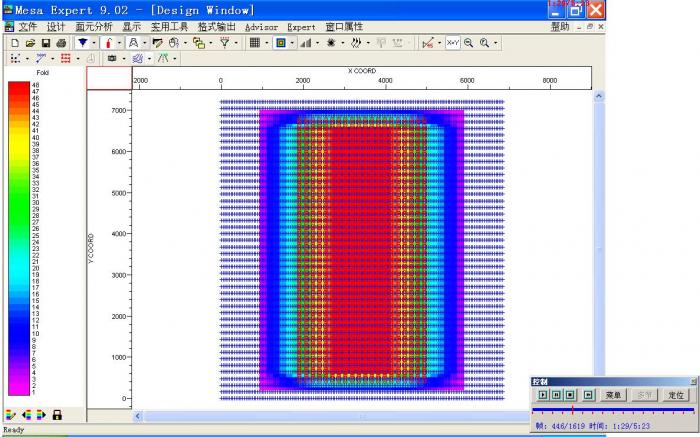Click the zoom out magnifier icon
The image size is (700, 437).
point(468,44)
